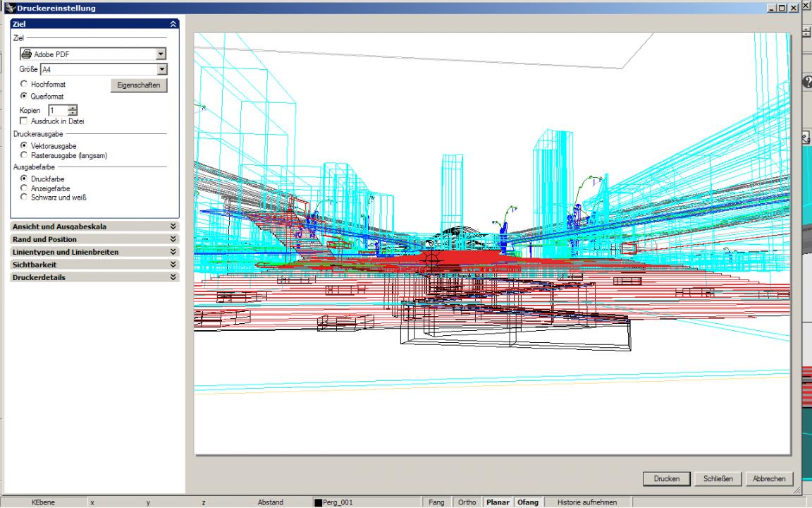Select Schwarz und weiß output color

point(25,198)
